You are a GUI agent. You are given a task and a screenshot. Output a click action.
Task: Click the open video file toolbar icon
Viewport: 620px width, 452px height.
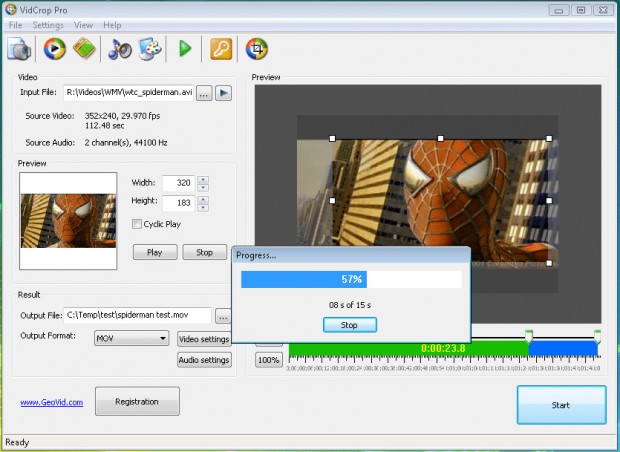coord(19,49)
